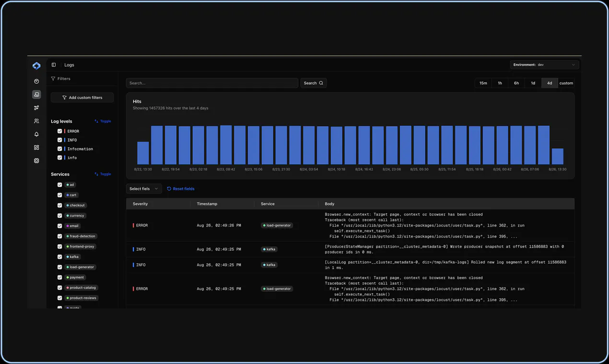The width and height of the screenshot is (609, 364).
Task: Toggle the sidebar panel icon beside Logs
Action: click(x=54, y=65)
